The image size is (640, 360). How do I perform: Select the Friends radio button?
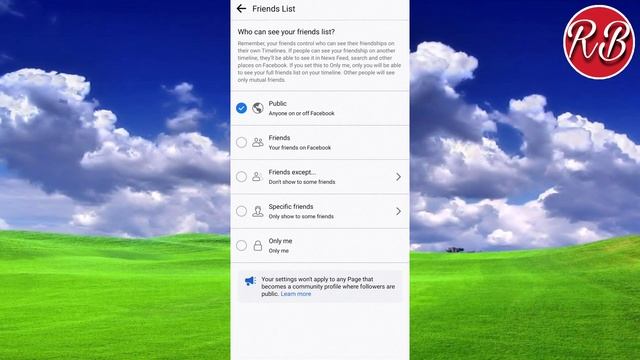(x=241, y=142)
